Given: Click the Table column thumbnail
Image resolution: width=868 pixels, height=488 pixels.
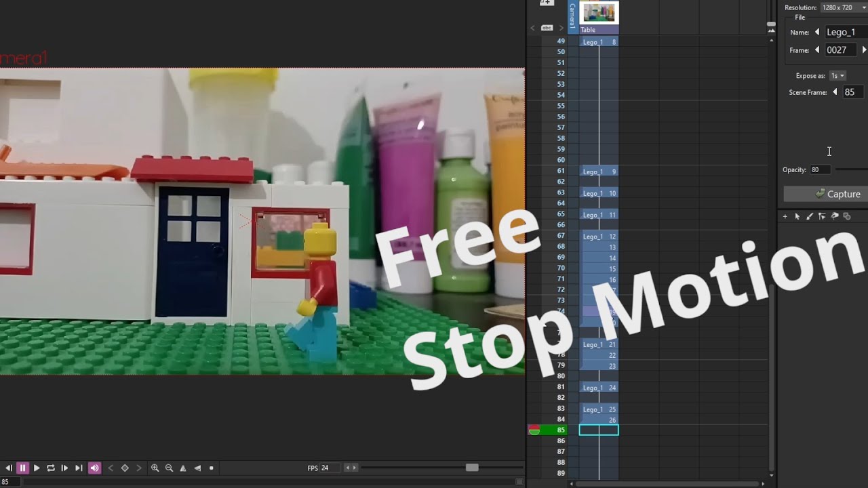Looking at the screenshot, I should tap(599, 12).
